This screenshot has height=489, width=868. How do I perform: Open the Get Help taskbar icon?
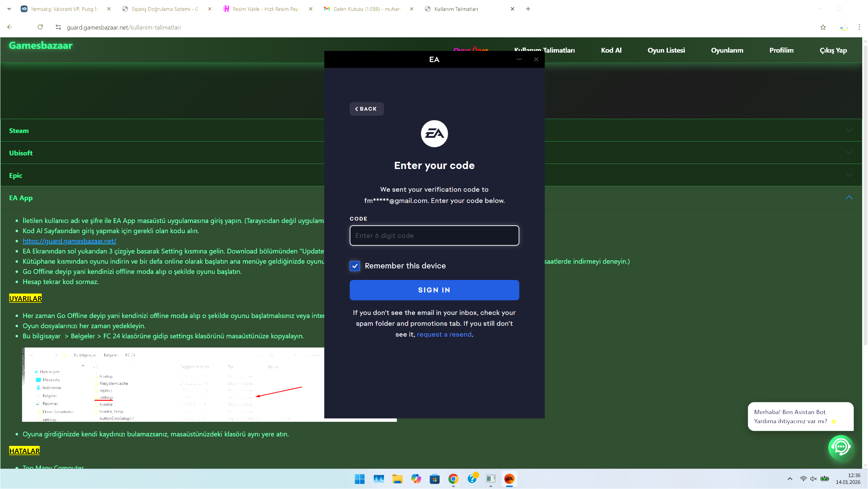coord(472,479)
